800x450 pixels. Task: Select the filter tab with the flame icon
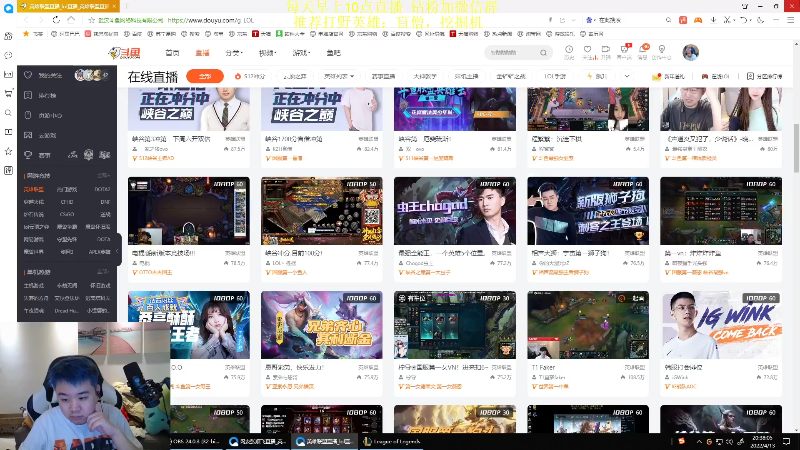click(x=251, y=76)
